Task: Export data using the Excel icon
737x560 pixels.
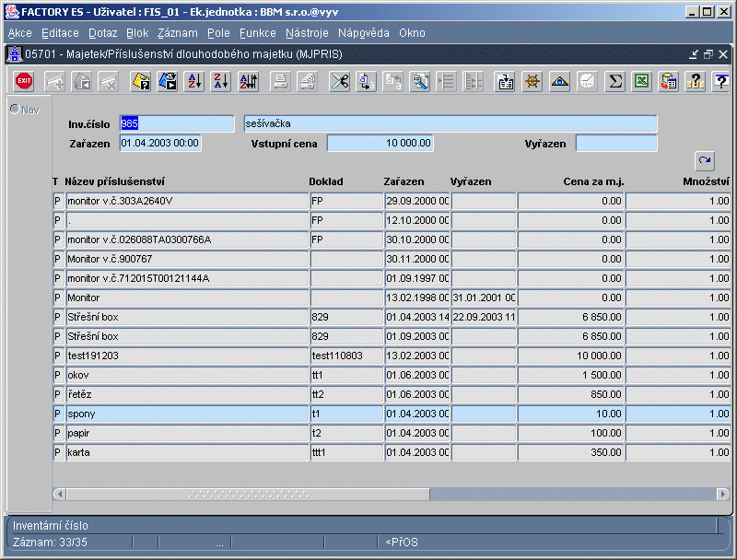Action: click(641, 81)
